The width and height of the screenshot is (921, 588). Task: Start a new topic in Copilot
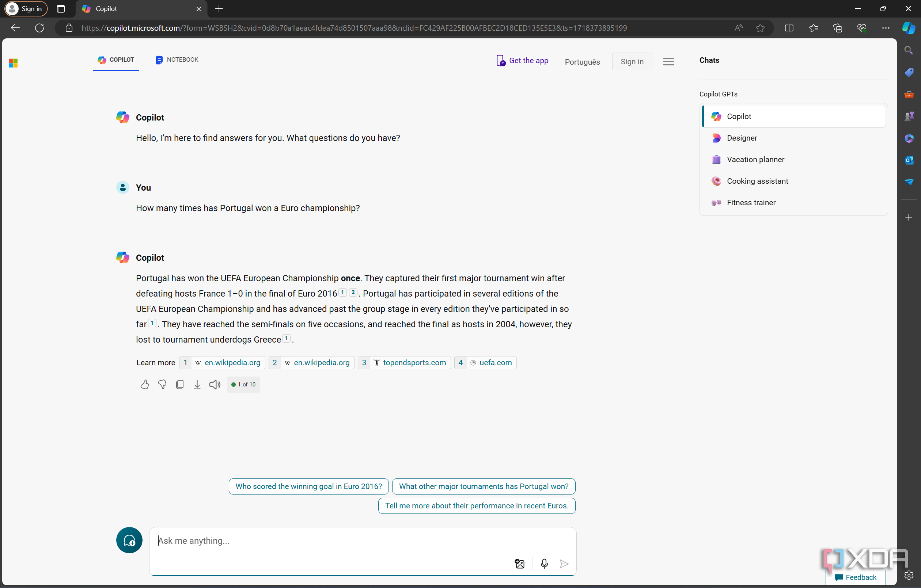pos(129,540)
